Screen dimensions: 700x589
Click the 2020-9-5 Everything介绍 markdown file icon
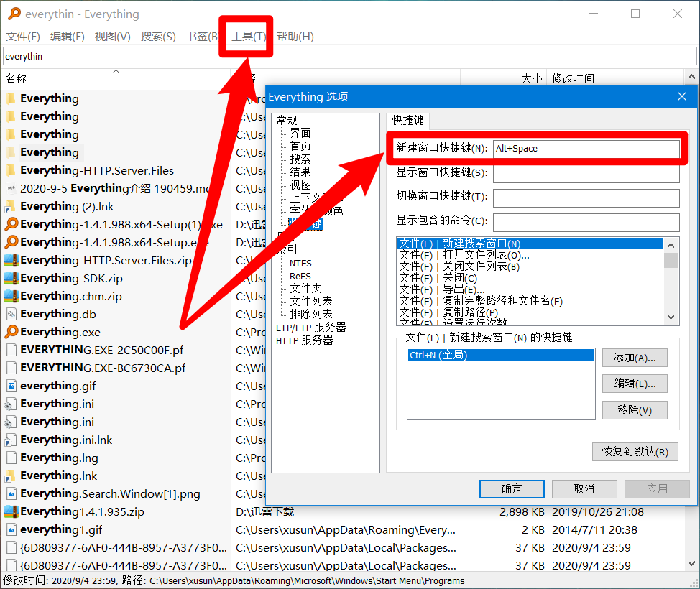click(x=11, y=188)
